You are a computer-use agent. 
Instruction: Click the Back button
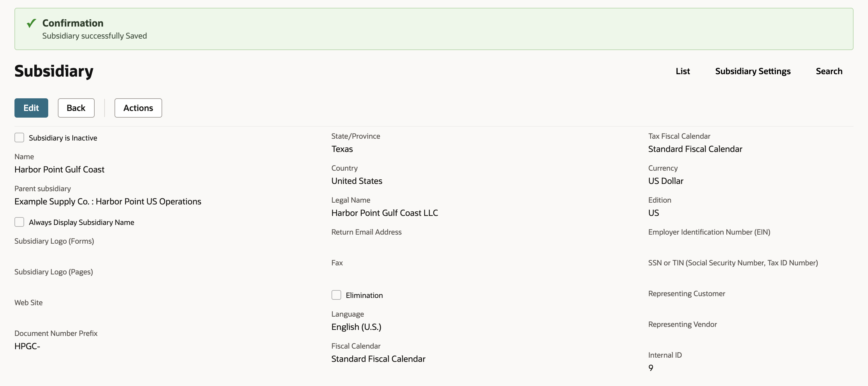point(76,108)
